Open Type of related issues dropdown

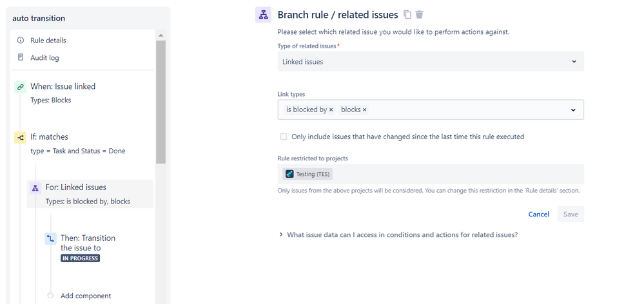tap(431, 62)
